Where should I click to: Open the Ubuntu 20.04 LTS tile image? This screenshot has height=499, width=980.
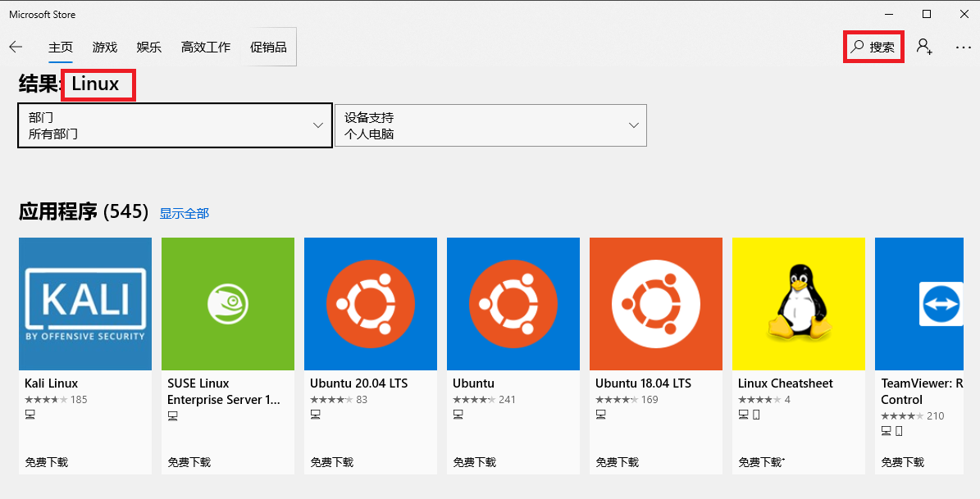[371, 303]
